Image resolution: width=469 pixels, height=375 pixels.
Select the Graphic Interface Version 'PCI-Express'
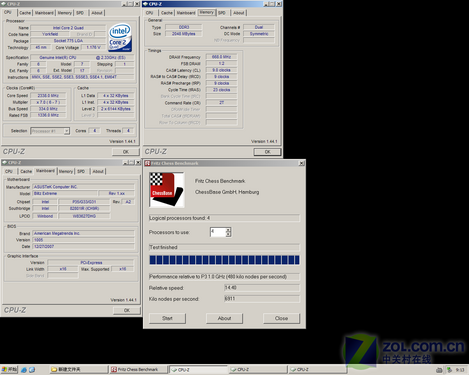[91, 263]
